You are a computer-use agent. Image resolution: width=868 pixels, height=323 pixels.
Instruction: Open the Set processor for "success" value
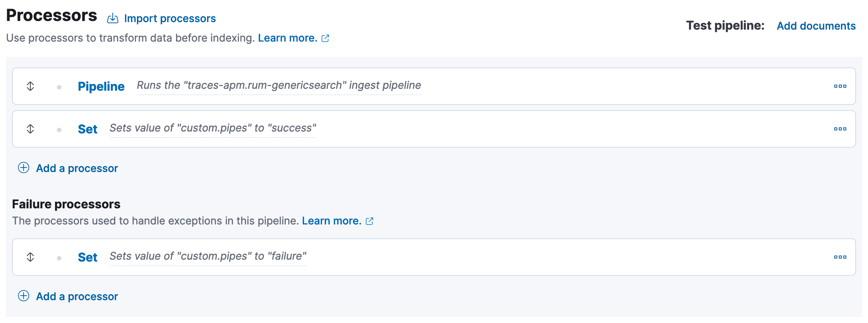click(88, 129)
